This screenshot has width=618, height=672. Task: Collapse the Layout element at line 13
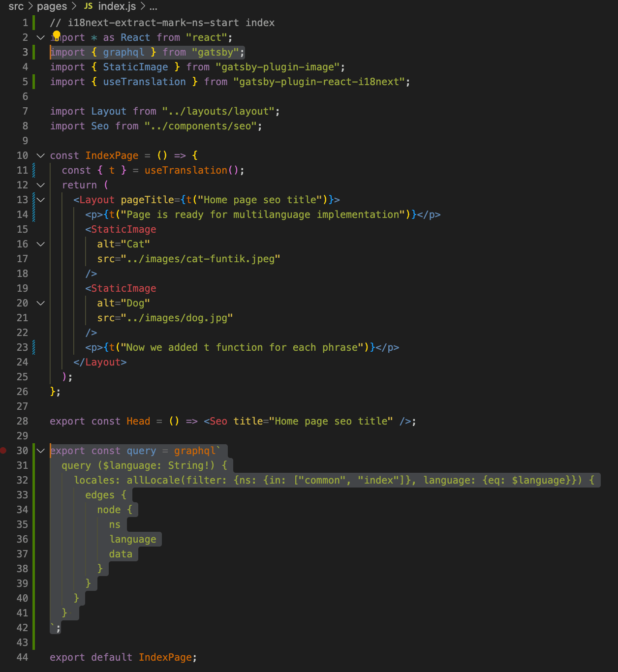[x=41, y=200]
